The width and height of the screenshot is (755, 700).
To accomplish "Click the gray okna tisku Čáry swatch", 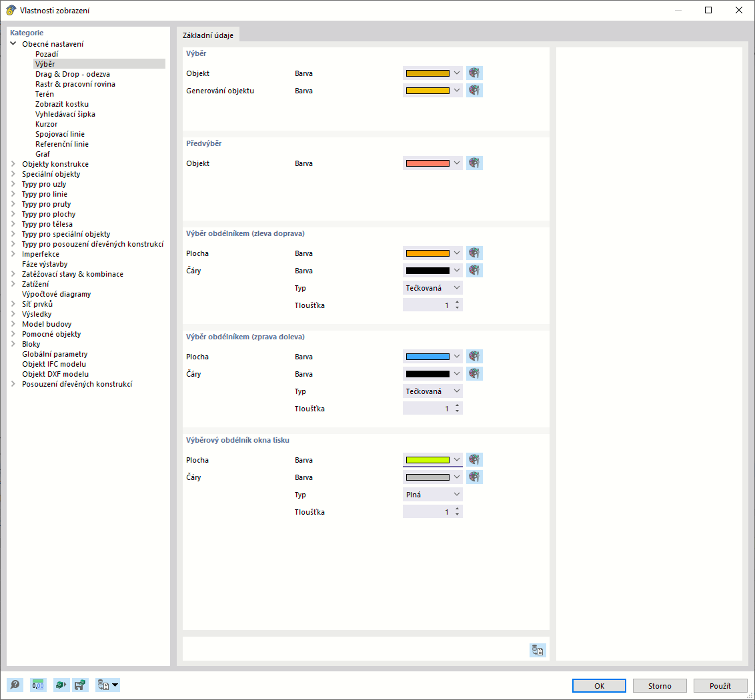I will (x=428, y=477).
